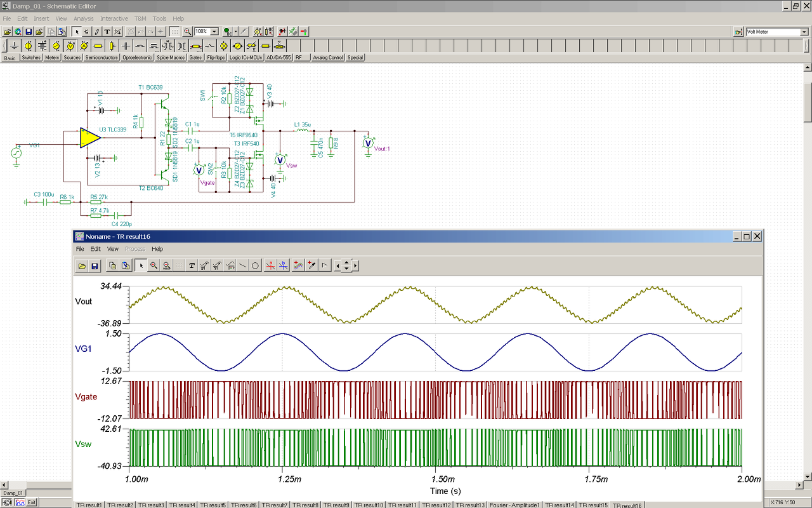
Task: Click zoom-in magnifier in results window toolbar
Action: click(154, 266)
